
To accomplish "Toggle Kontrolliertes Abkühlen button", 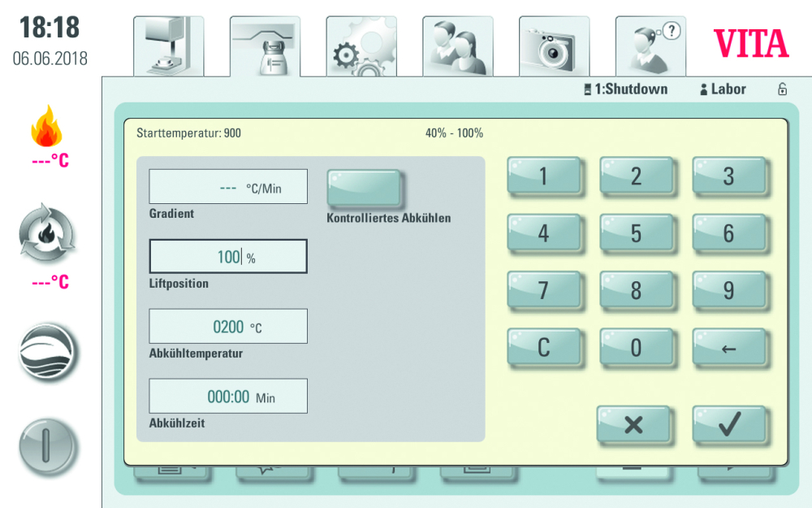I will [x=364, y=189].
